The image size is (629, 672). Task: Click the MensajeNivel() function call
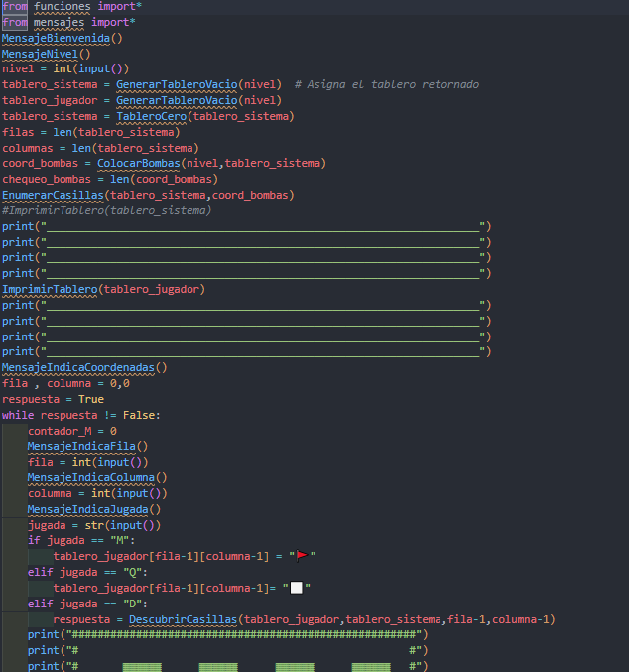[x=46, y=54]
